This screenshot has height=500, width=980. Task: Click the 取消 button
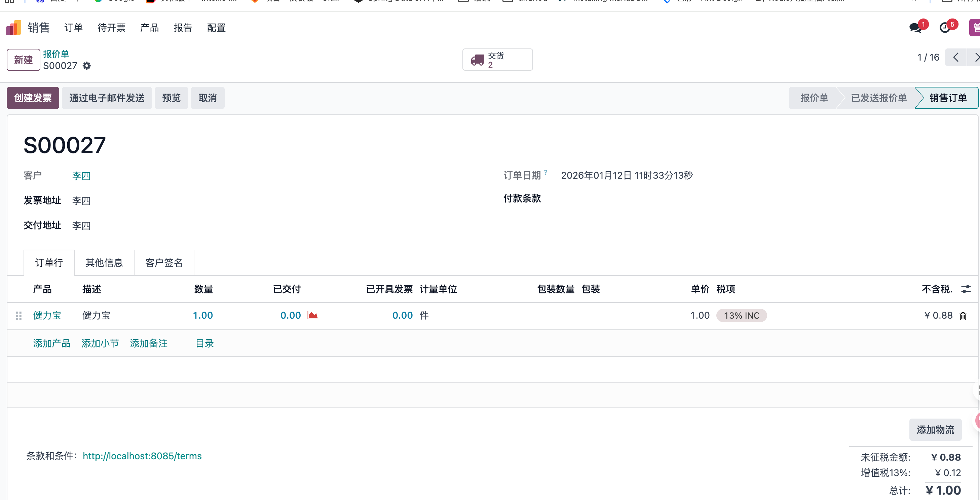coord(208,98)
